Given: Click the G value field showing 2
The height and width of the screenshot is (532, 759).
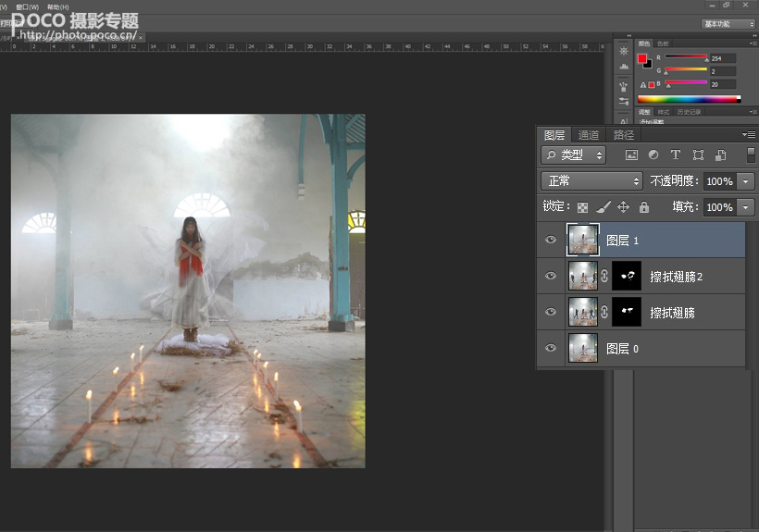Looking at the screenshot, I should point(723,71).
